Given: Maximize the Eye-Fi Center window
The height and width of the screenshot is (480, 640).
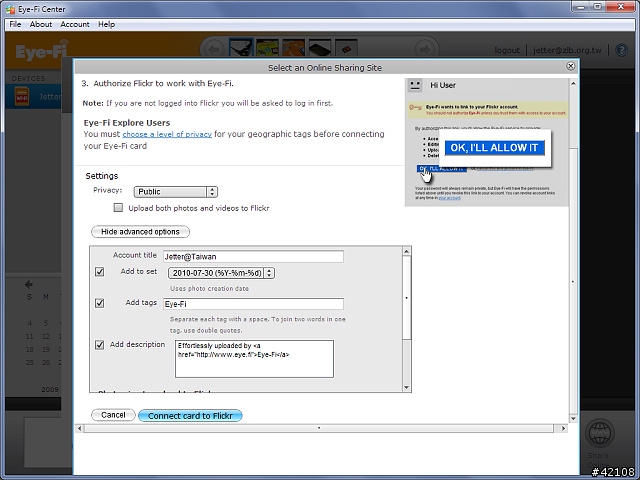Looking at the screenshot, I should click(x=597, y=7).
